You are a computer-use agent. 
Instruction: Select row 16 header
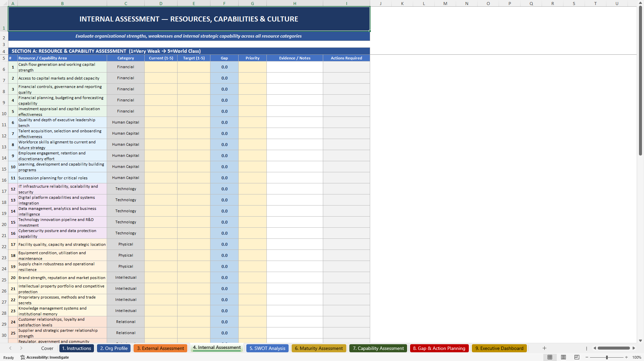coord(4,178)
